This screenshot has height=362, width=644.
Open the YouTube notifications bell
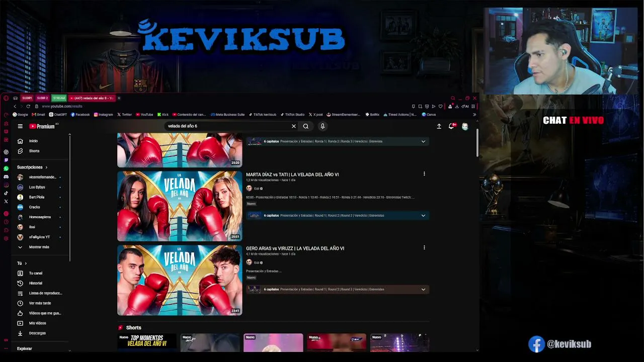pos(451,126)
